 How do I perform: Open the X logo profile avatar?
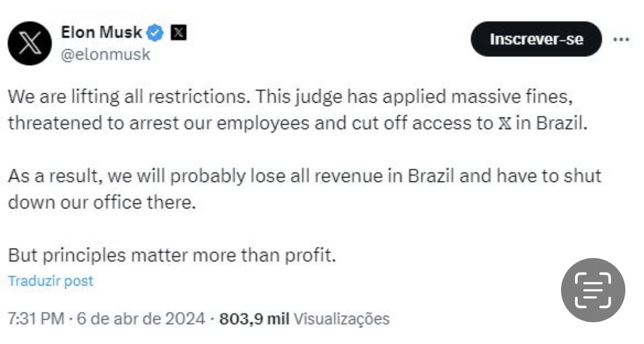(x=30, y=43)
